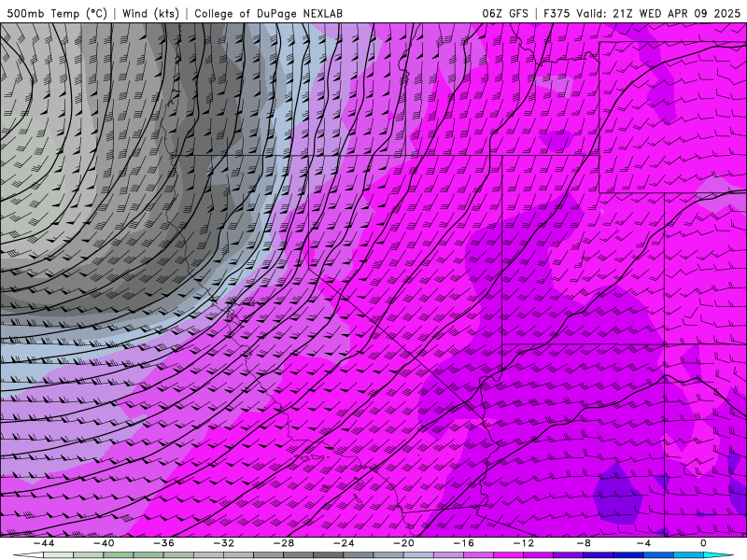Click the -4 colorbar label
Image resolution: width=747 pixels, height=560 pixels.
(x=643, y=543)
